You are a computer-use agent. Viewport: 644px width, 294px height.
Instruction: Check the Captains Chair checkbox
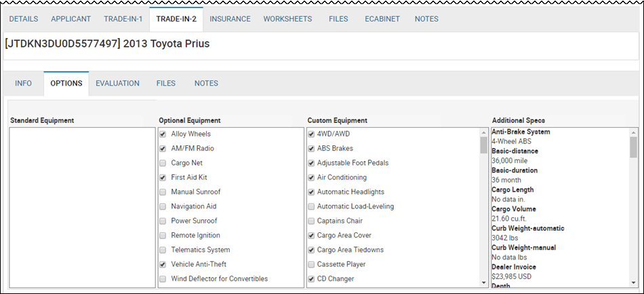(x=311, y=221)
